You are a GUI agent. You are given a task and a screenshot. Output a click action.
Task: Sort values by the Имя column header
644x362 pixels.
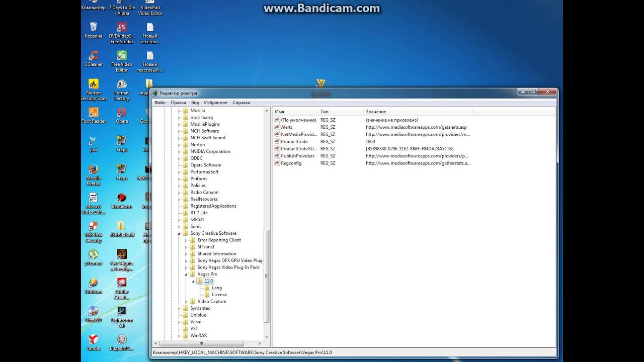pos(295,112)
